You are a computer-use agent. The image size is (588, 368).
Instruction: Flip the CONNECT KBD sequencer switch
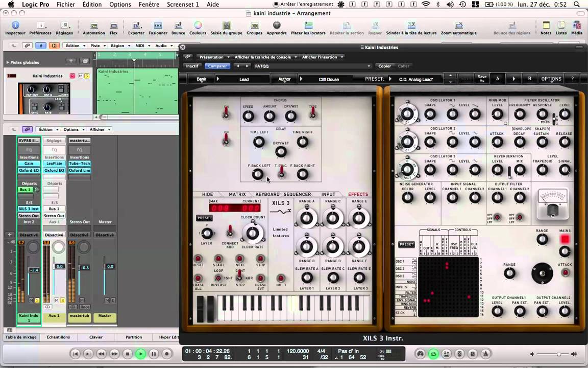click(x=230, y=231)
